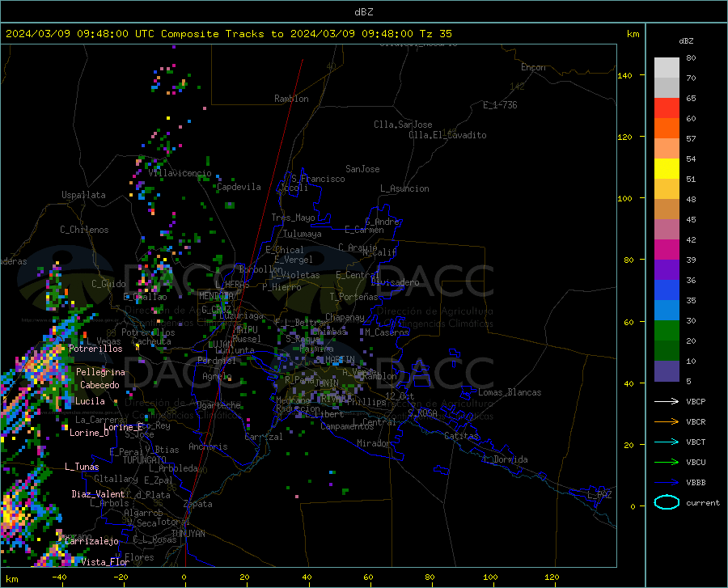The width and height of the screenshot is (728, 588).
Task: Click the C_Chilenos label
Action: [84, 230]
